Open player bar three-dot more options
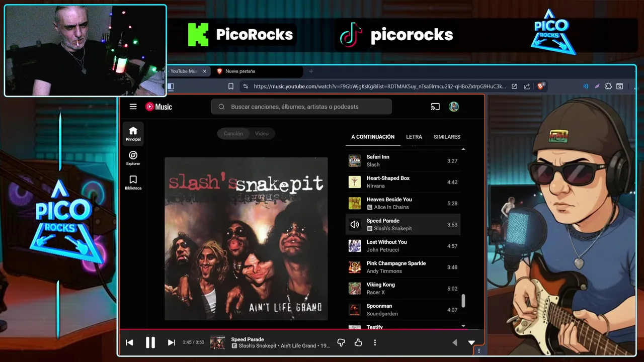 (375, 342)
